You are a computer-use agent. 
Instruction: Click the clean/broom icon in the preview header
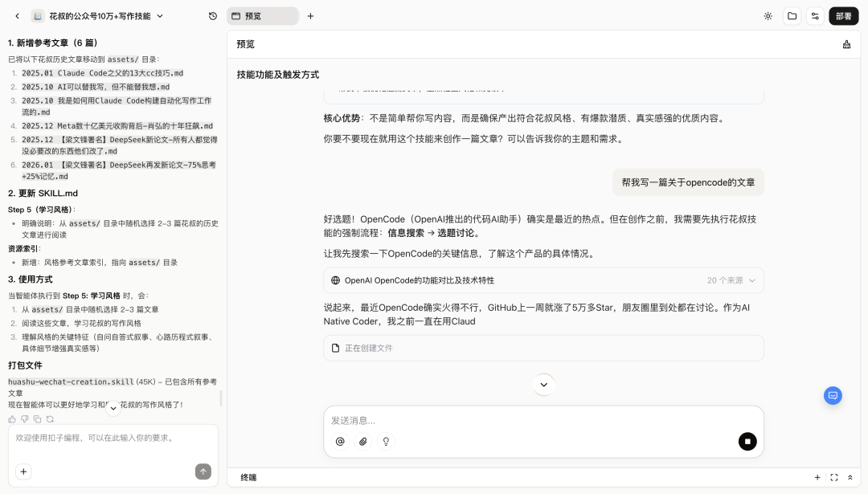click(846, 44)
